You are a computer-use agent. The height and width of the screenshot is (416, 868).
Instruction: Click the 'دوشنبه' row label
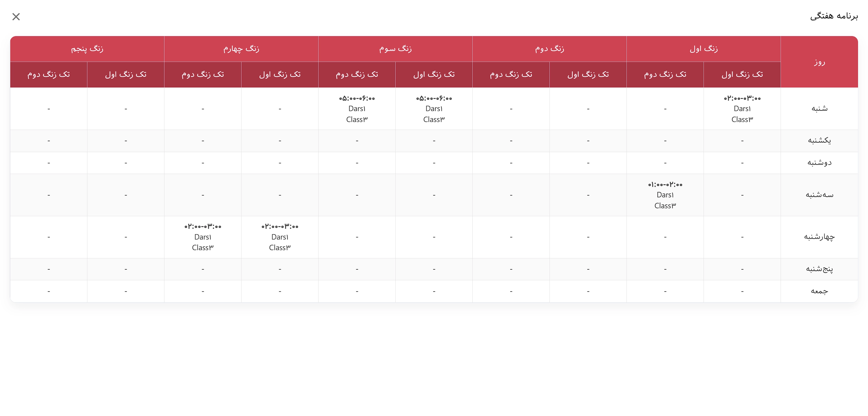click(x=819, y=163)
